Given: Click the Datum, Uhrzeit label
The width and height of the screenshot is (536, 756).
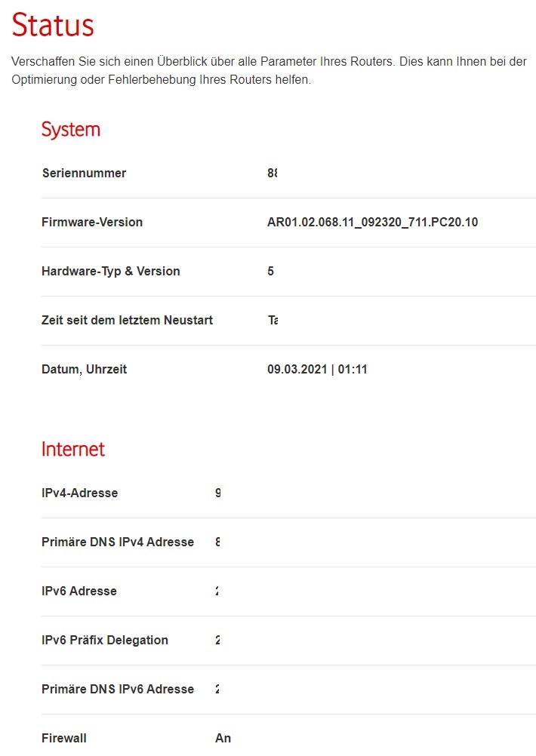Looking at the screenshot, I should pos(84,370).
